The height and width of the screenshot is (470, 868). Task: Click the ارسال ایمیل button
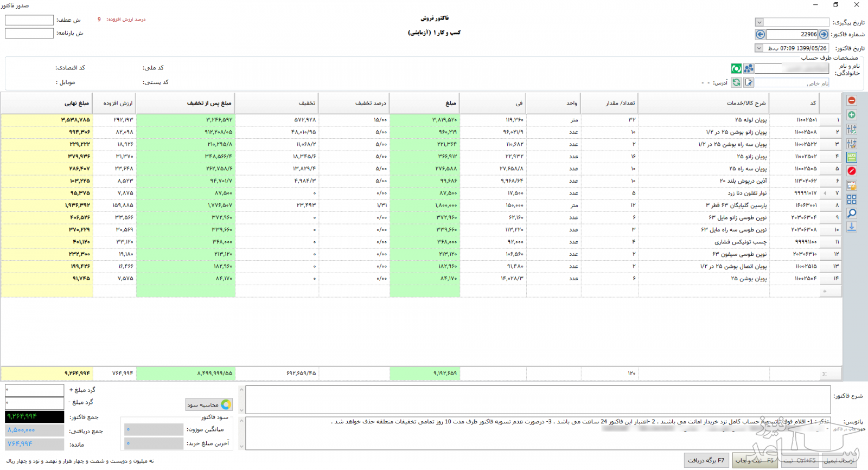[839, 460]
